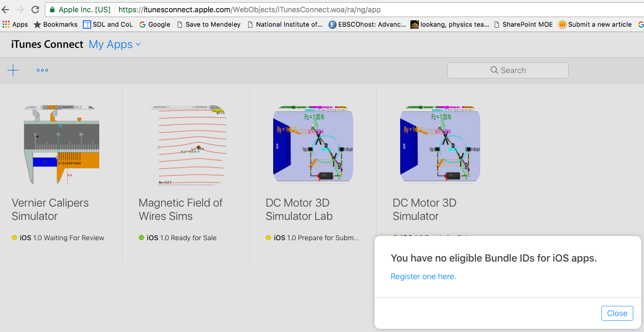Open the three-dot more options menu
The width and height of the screenshot is (644, 332).
pyautogui.click(x=43, y=70)
